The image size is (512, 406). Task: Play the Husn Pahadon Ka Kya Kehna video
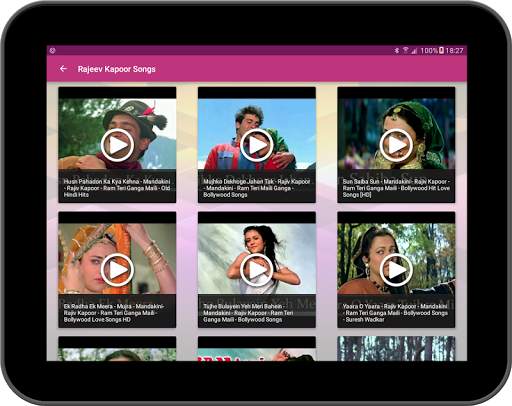point(117,145)
